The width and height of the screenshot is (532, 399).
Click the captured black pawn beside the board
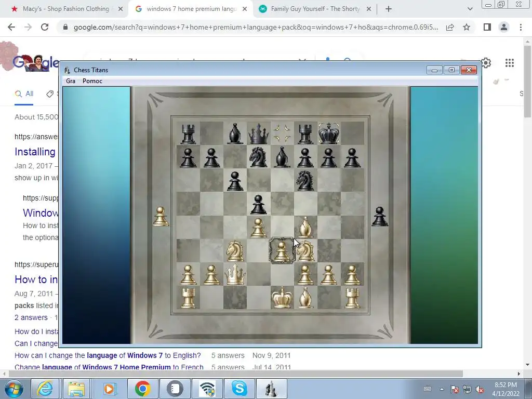tap(380, 217)
